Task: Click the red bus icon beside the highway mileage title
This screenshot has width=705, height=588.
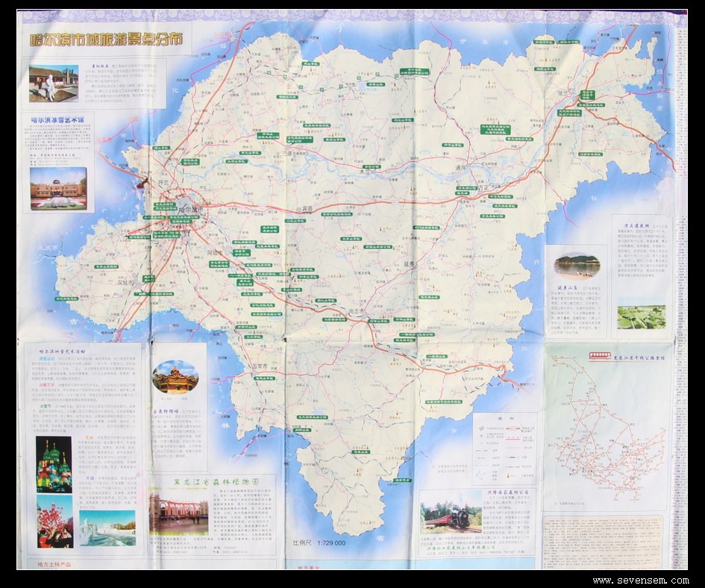Action: pyautogui.click(x=601, y=356)
